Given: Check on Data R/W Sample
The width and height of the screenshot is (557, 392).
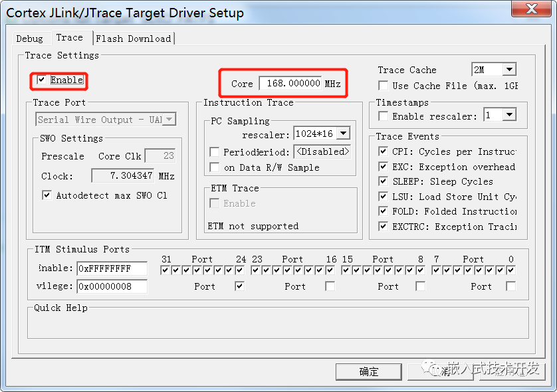Looking at the screenshot, I should (x=214, y=167).
